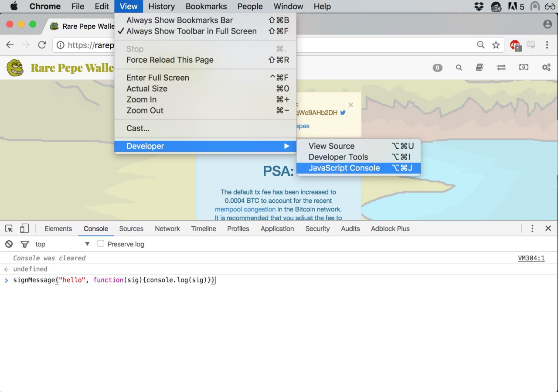558x392 pixels.
Task: Open the Security tab in DevTools
Action: (x=317, y=228)
